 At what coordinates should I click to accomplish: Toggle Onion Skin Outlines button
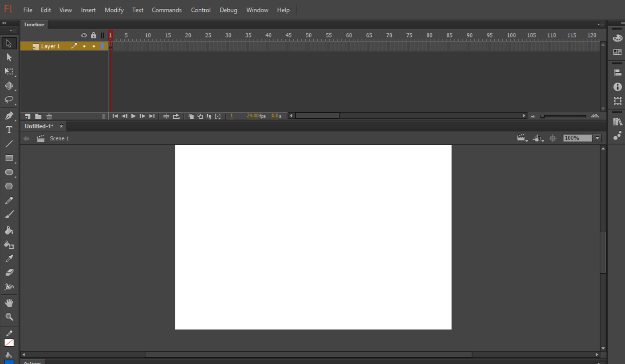tap(200, 116)
